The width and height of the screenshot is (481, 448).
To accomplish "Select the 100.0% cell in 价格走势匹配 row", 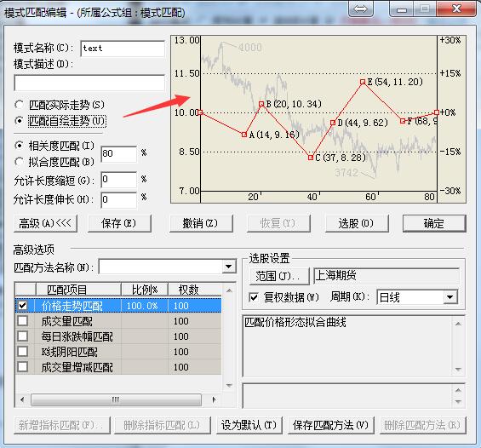I will [x=145, y=306].
